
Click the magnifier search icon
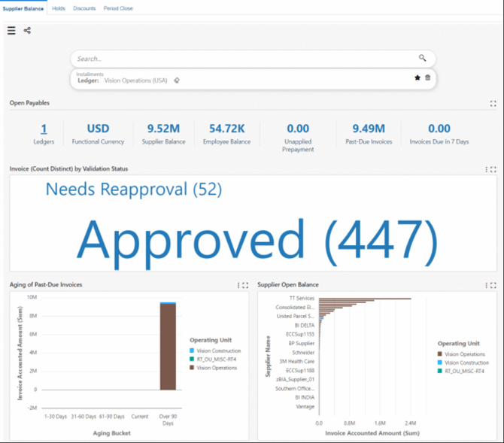(423, 58)
